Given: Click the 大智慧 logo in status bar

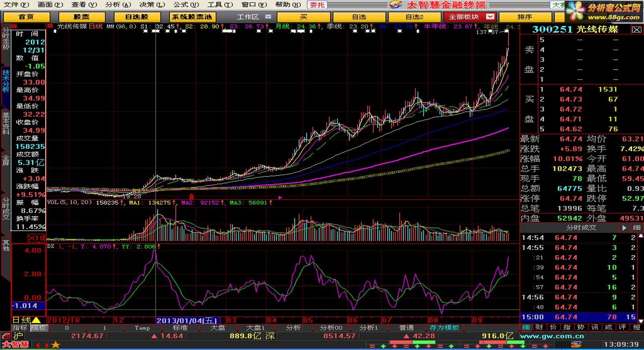Looking at the screenshot, I should 16,345.
